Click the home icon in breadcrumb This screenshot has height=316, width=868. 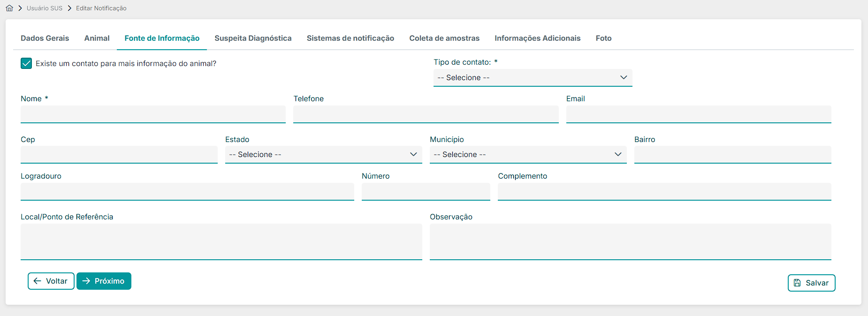(9, 8)
